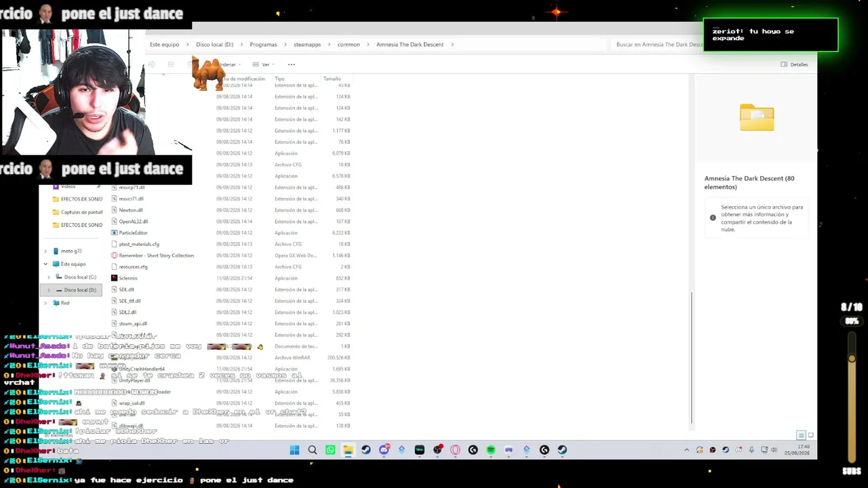This screenshot has width=868, height=488.
Task: Open the See more options ellipsis
Action: pyautogui.click(x=292, y=64)
